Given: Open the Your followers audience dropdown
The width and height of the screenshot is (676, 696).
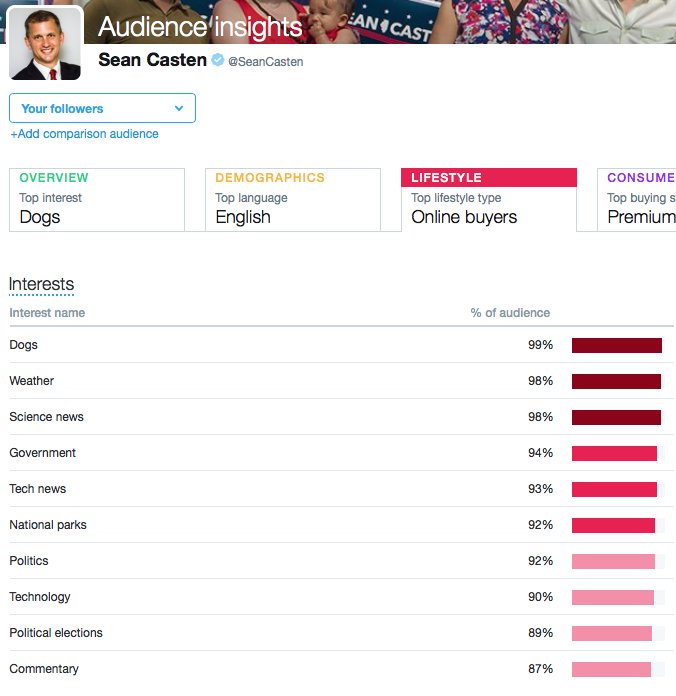Looking at the screenshot, I should pos(102,108).
